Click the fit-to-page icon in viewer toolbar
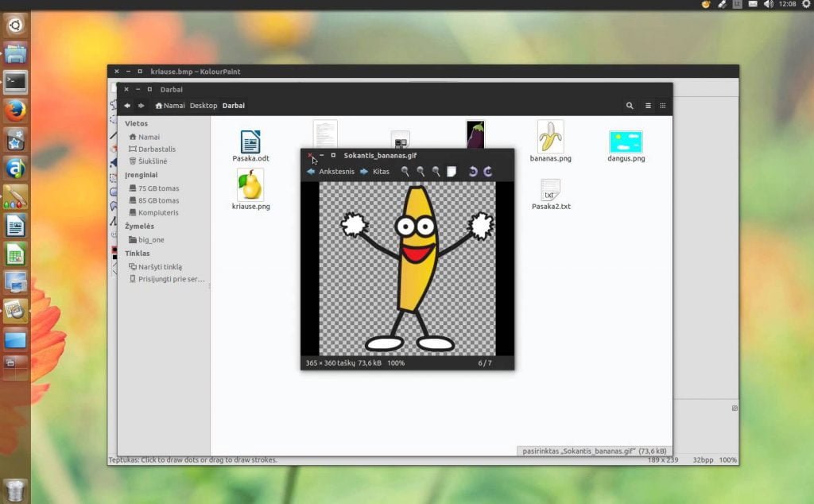 (x=452, y=171)
